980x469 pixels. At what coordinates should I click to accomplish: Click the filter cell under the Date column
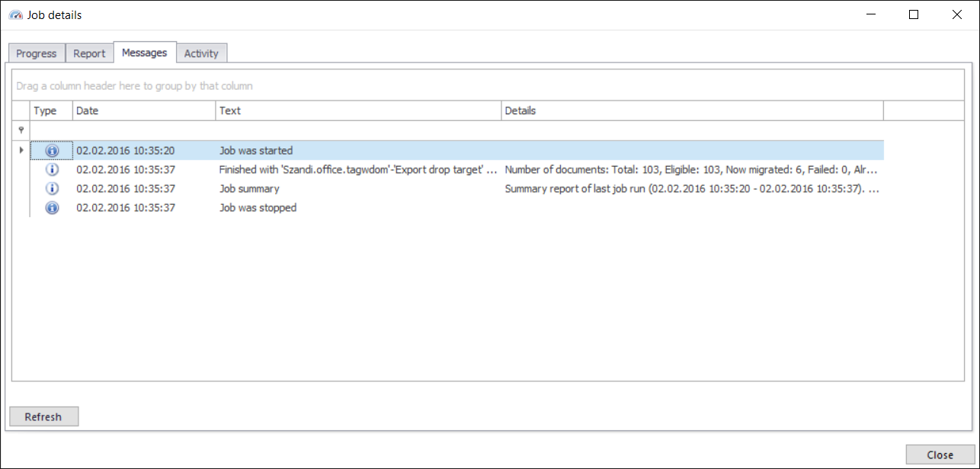pos(143,129)
